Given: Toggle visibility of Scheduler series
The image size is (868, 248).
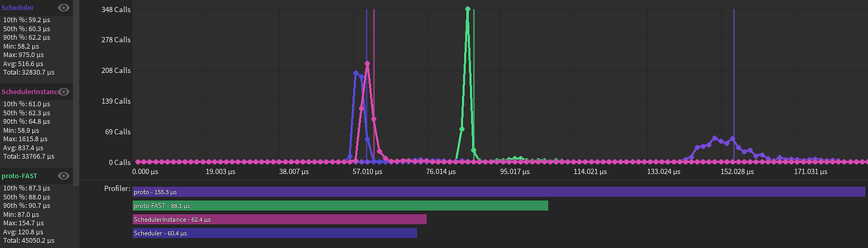Looking at the screenshot, I should [64, 8].
